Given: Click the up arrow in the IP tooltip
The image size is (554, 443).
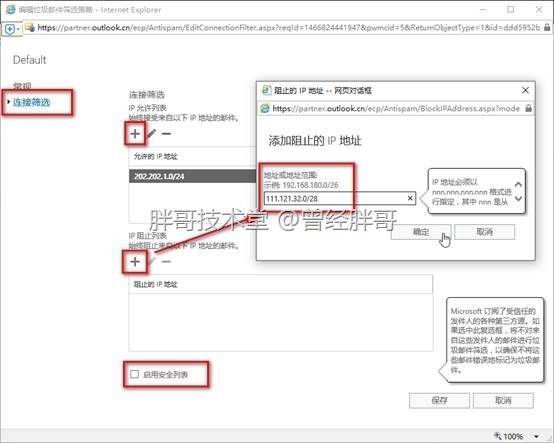Looking at the screenshot, I should [x=518, y=184].
